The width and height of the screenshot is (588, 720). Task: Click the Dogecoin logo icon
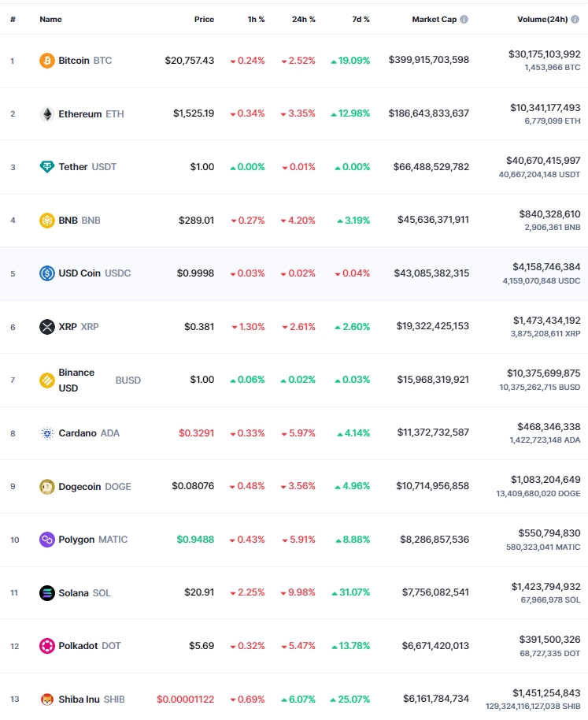46,486
